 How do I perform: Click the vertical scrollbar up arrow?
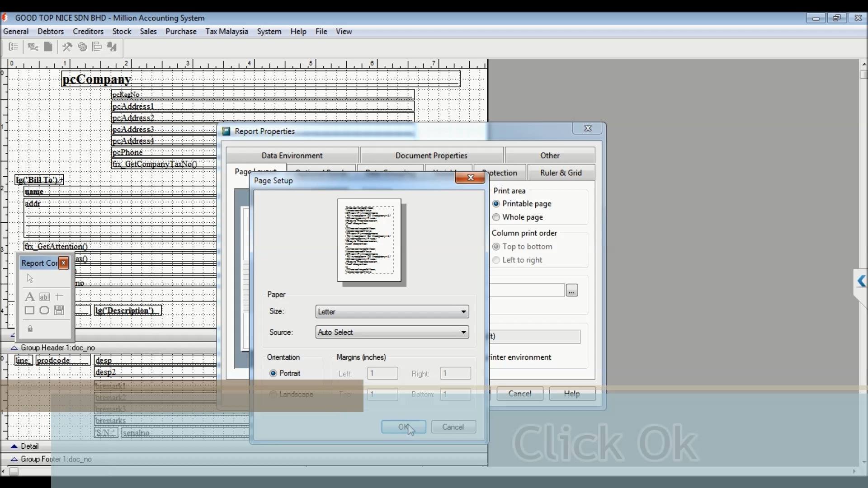click(x=863, y=64)
